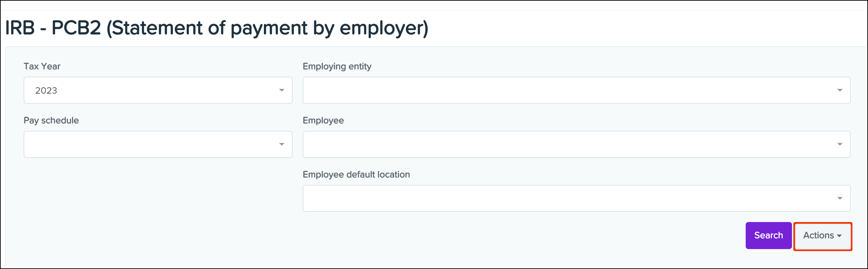Click the selected 2023 year value

tap(46, 91)
